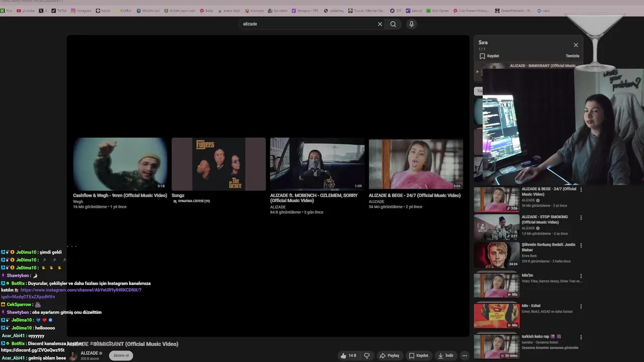Open the botrix bookmark
Viewport: 644px width, 362px height.
click(x=103, y=11)
